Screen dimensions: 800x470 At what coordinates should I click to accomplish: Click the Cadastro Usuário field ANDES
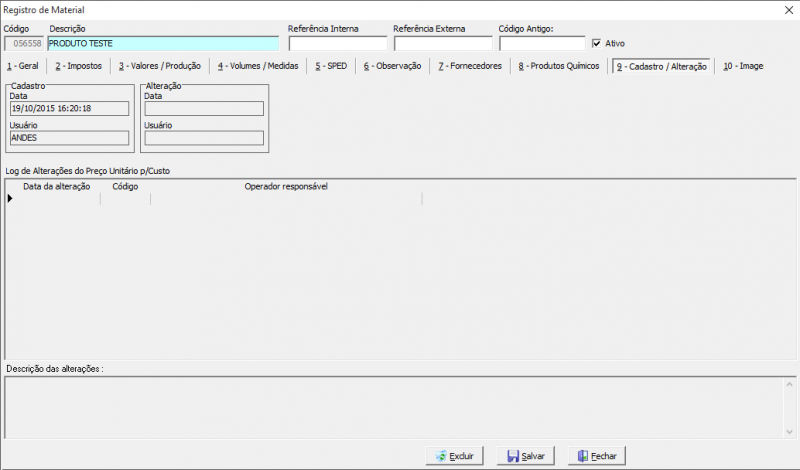pos(69,138)
